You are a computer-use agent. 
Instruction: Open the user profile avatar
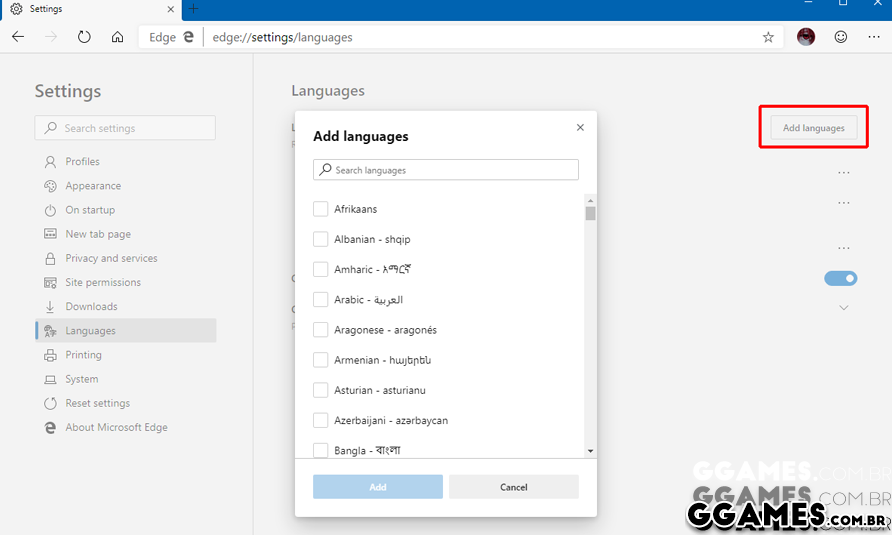tap(806, 37)
